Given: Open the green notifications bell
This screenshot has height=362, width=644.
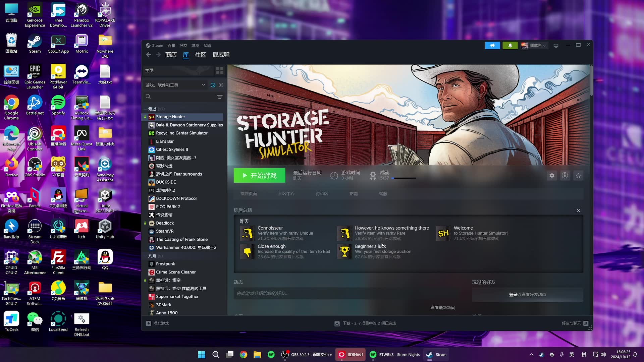Looking at the screenshot, I should point(510,46).
